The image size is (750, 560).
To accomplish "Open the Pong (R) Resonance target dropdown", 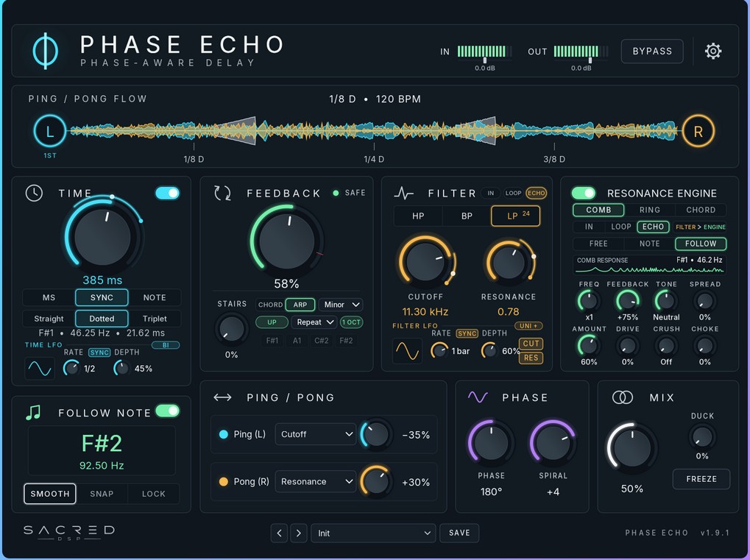I will [316, 481].
